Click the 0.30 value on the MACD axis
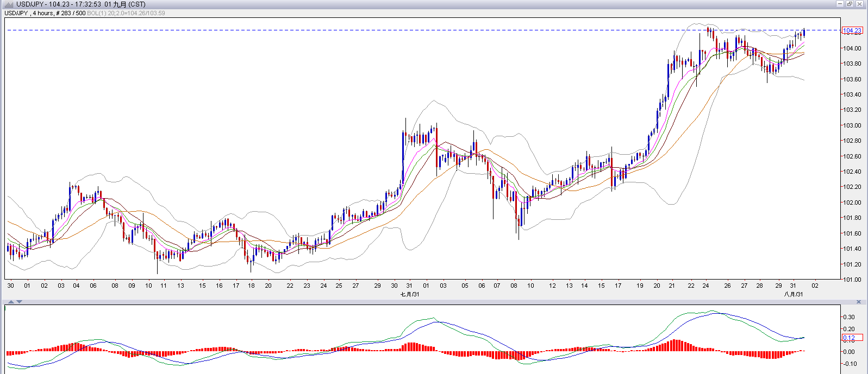 pyautogui.click(x=849, y=317)
